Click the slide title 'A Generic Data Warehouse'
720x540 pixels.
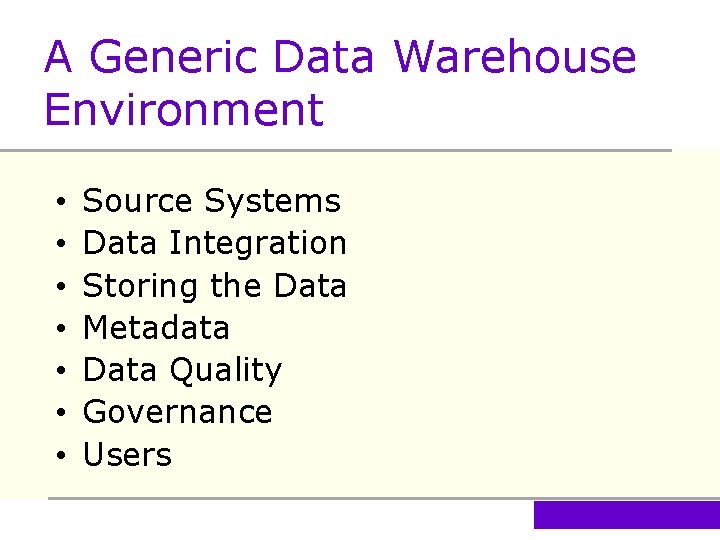click(340, 57)
